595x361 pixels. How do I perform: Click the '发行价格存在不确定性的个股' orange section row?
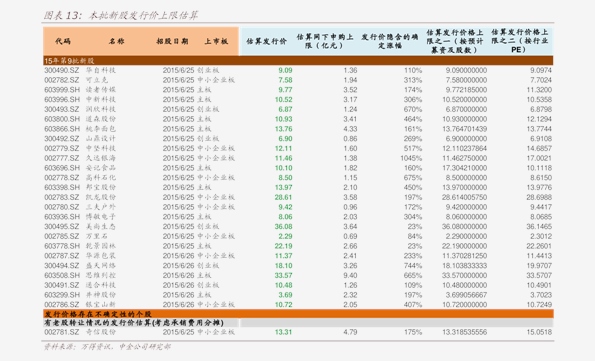pos(298,314)
